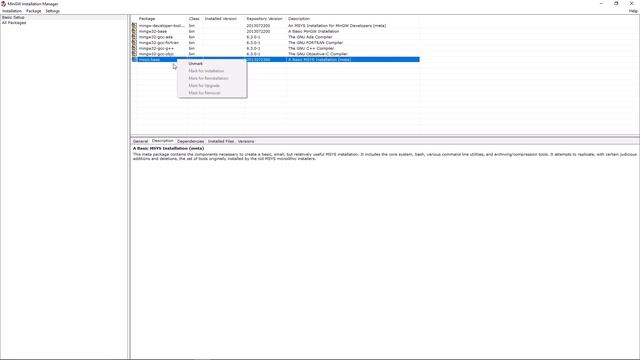
Task: Click the MinGW Installation Manager title icon
Action: [x=3, y=4]
